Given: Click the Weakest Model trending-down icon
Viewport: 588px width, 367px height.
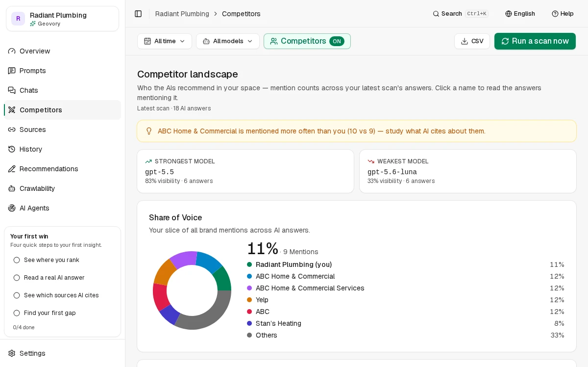Looking at the screenshot, I should [371, 161].
